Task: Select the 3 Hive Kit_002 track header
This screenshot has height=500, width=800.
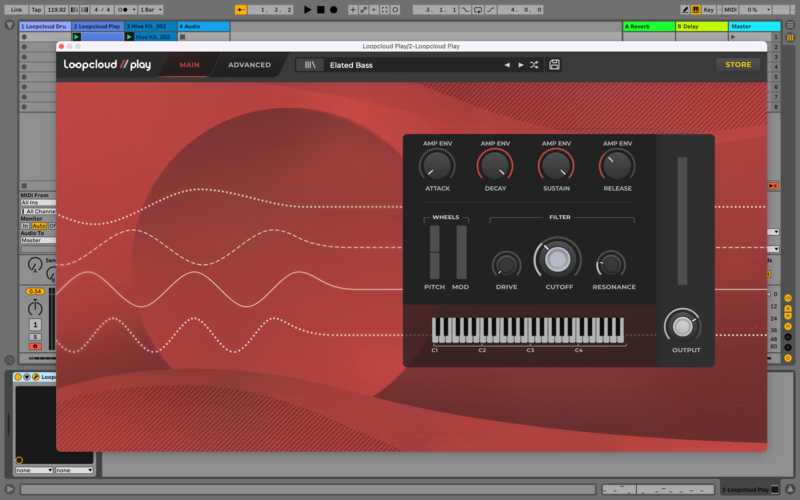Action: pyautogui.click(x=151, y=27)
